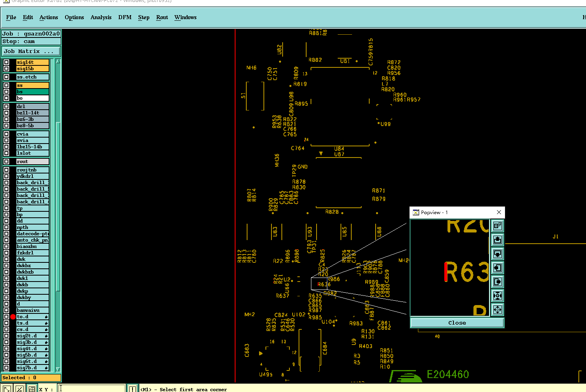
Task: Open the Actions menu
Action: pos(49,17)
